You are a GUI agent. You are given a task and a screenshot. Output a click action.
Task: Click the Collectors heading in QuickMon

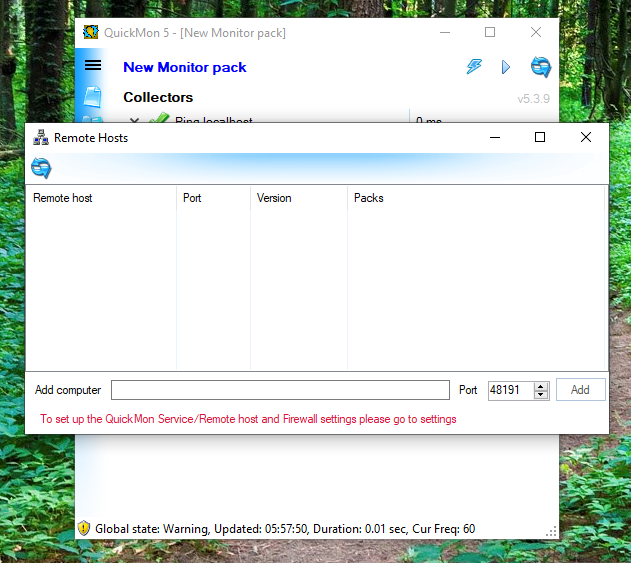click(x=158, y=97)
